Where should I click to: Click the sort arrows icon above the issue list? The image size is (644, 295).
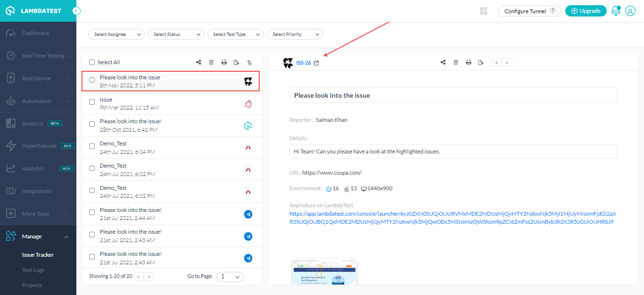pos(249,62)
